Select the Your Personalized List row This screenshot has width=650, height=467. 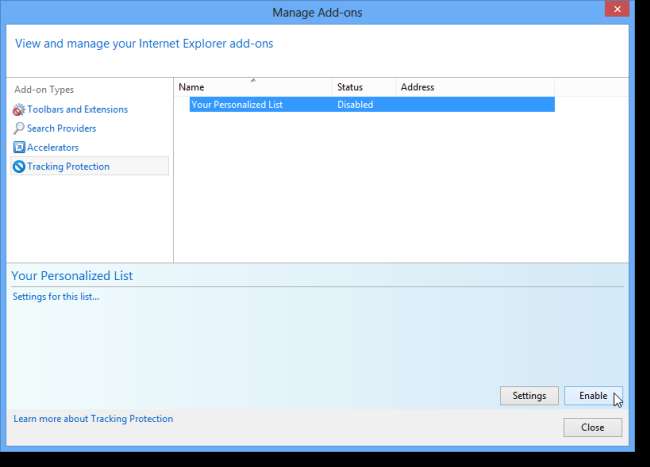pos(372,104)
